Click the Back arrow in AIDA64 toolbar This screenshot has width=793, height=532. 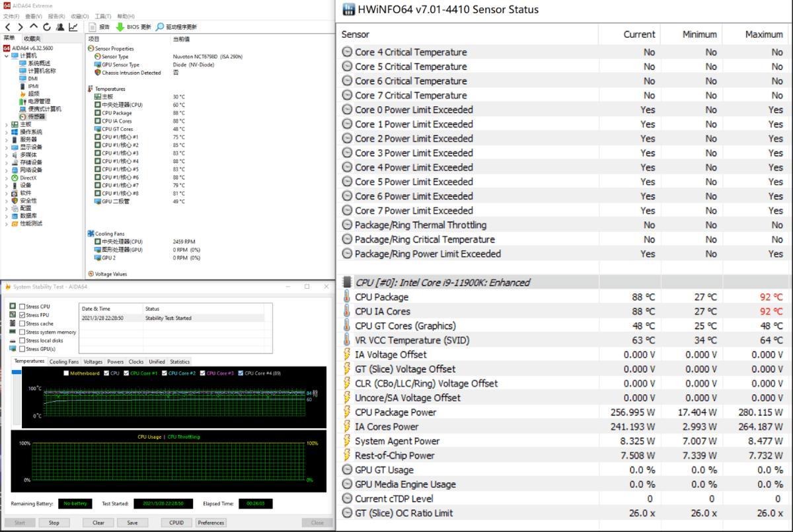(7, 27)
